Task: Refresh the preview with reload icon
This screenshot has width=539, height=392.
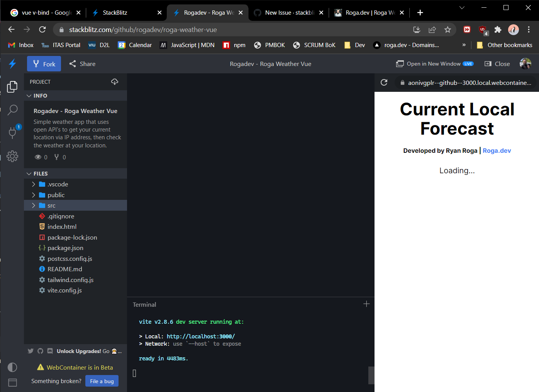Action: tap(384, 82)
